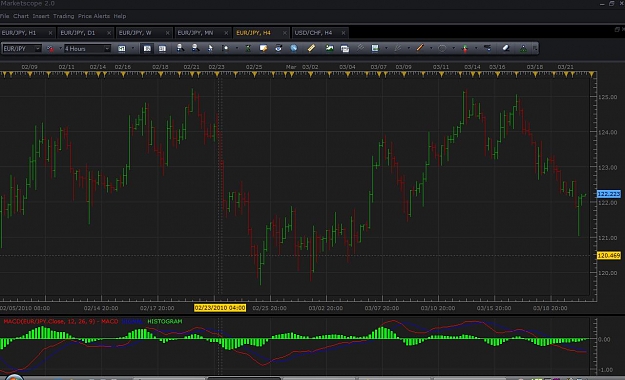
Task: Open the Help menu
Action: click(120, 16)
